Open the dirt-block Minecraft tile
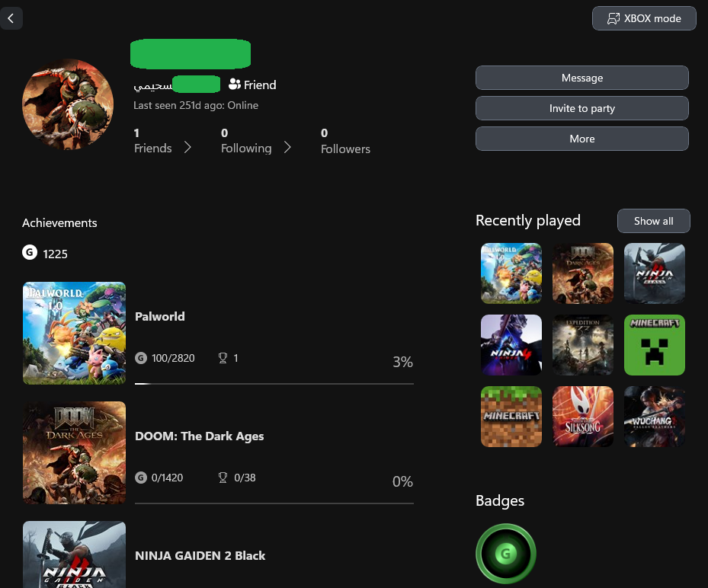The height and width of the screenshot is (588, 708). pos(511,417)
